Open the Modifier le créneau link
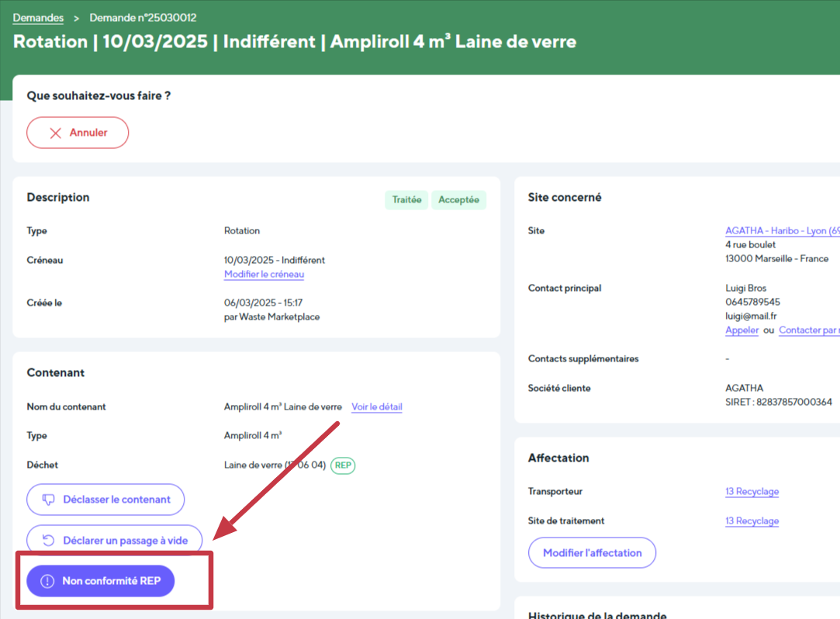 264,275
